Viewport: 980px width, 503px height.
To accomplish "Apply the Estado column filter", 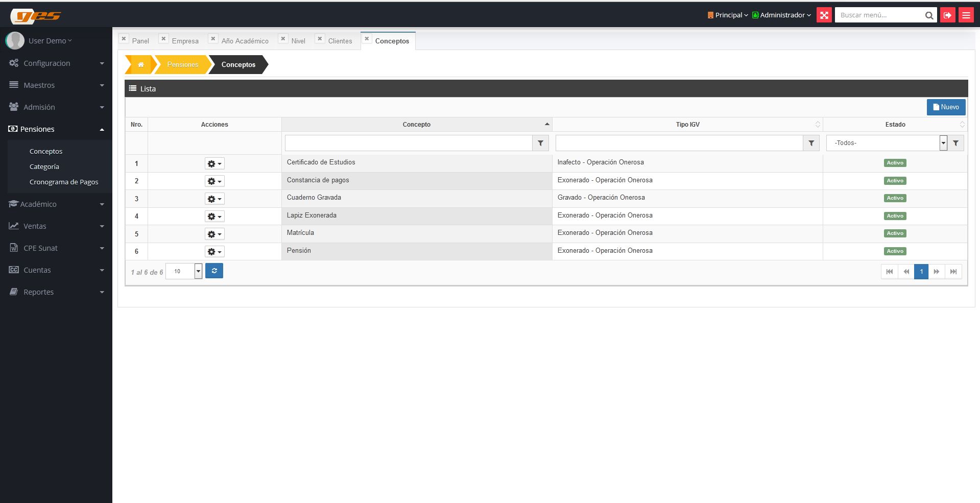I will tap(955, 143).
